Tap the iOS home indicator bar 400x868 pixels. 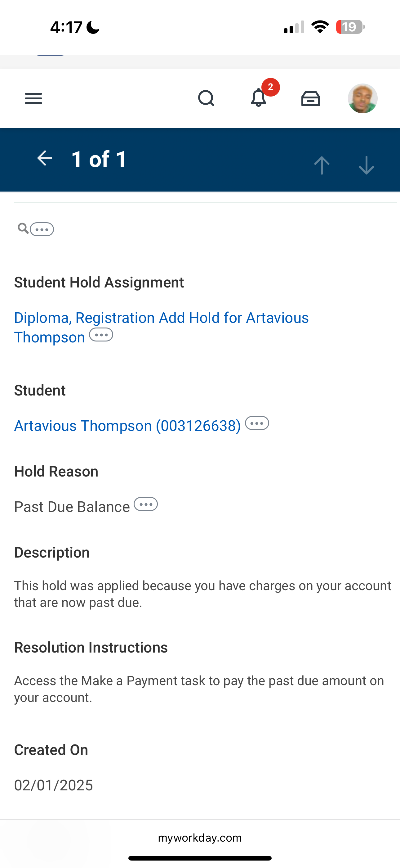(x=200, y=858)
